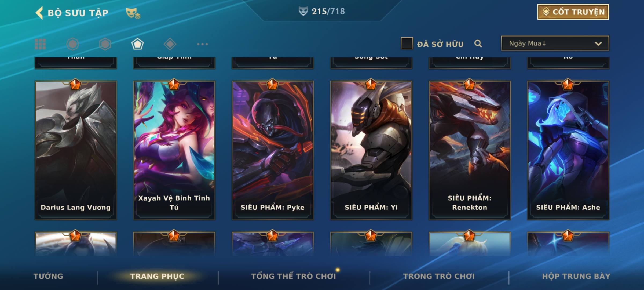Switch to Tổng Thể Trò Chơi tab
Viewport: 644px width, 290px height.
click(294, 276)
